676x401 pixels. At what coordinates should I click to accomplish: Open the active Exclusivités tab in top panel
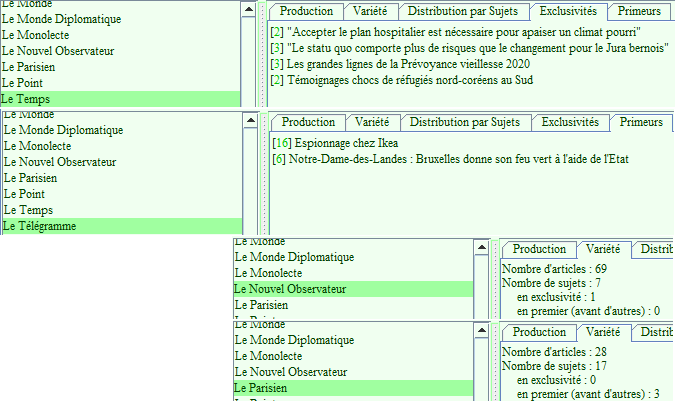click(x=567, y=11)
